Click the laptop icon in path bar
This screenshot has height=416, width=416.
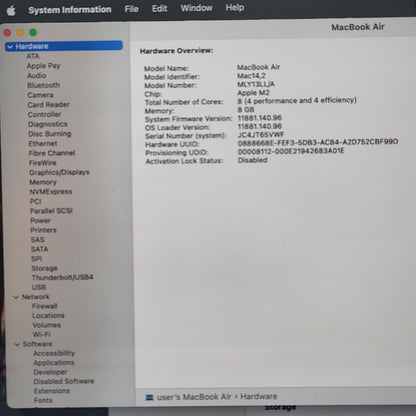pyautogui.click(x=149, y=397)
